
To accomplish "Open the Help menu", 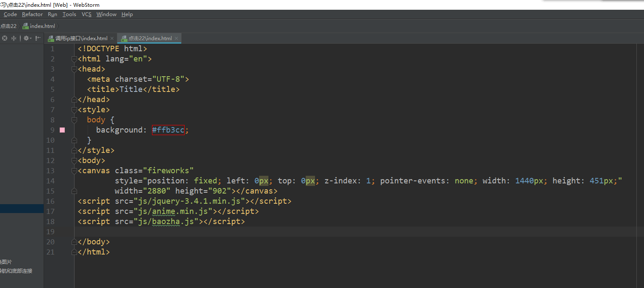I will tap(127, 14).
